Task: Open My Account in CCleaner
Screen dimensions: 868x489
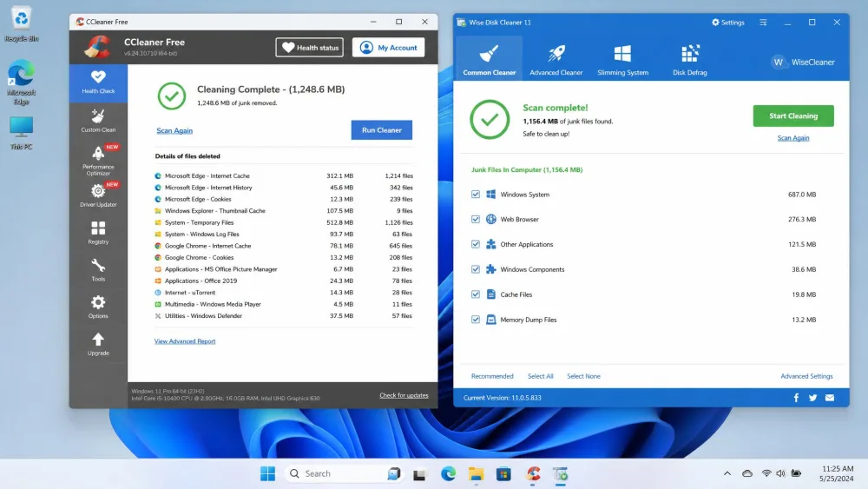Action: click(x=389, y=48)
